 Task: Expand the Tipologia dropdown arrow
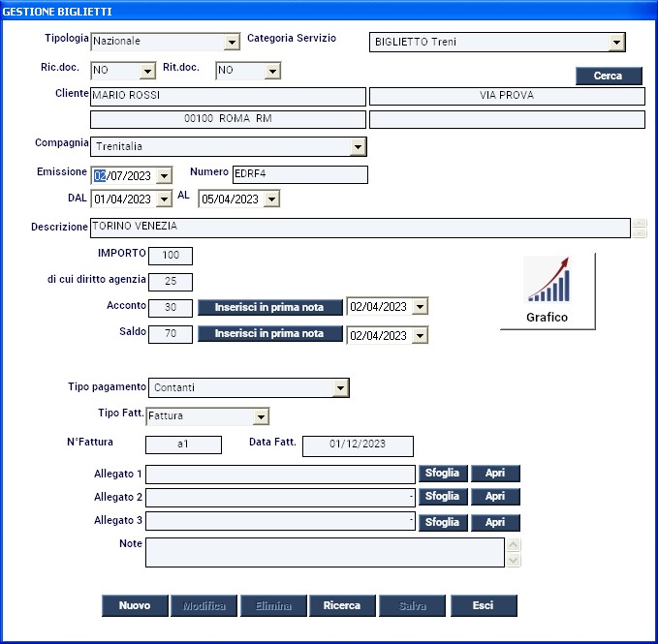coord(232,42)
